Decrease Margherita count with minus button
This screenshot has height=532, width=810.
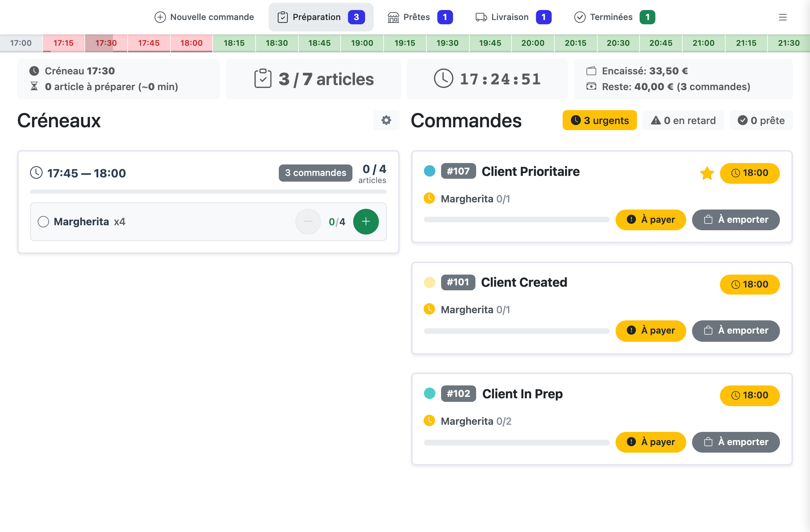pyautogui.click(x=308, y=222)
